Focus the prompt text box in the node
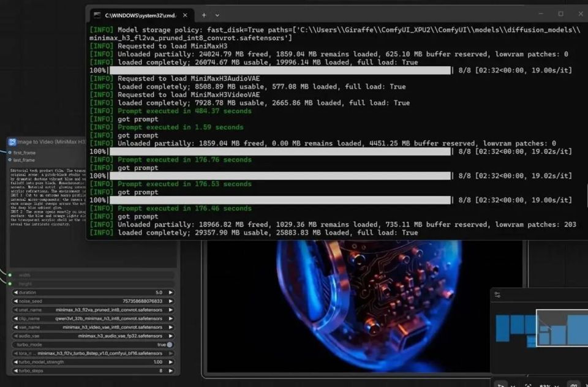The width and height of the screenshot is (588, 387). (x=48, y=217)
